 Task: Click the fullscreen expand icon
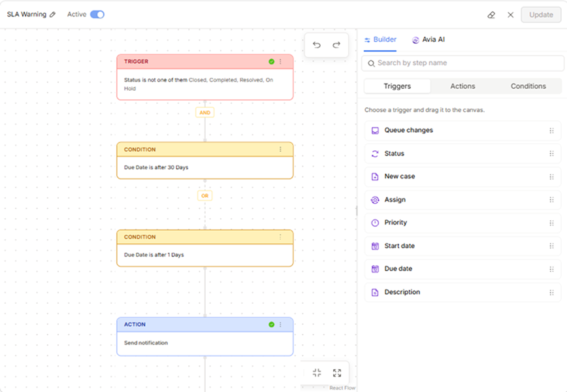pos(337,373)
